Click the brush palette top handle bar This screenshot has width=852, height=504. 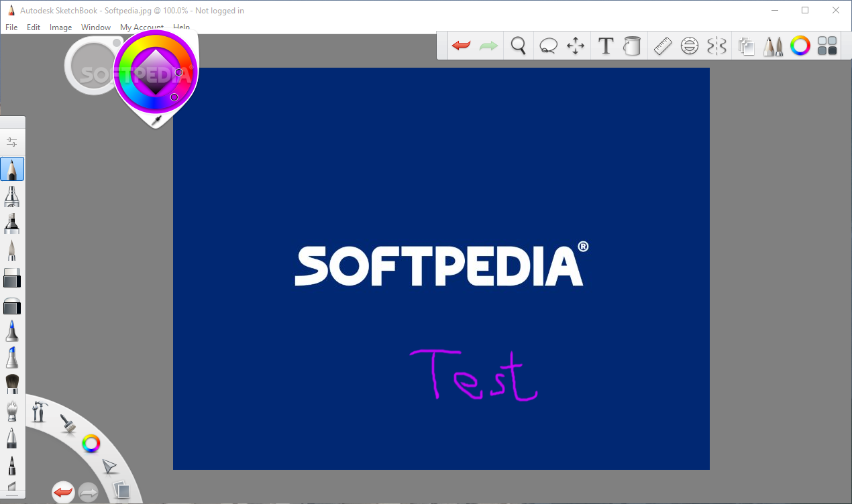pos(13,122)
